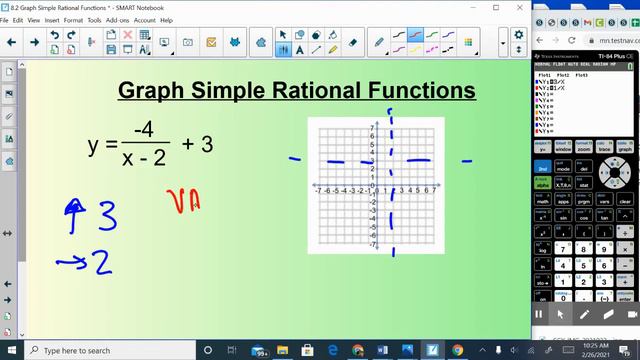Toggle the highlighted Pens tool button
640x360 pixels.
[283, 50]
